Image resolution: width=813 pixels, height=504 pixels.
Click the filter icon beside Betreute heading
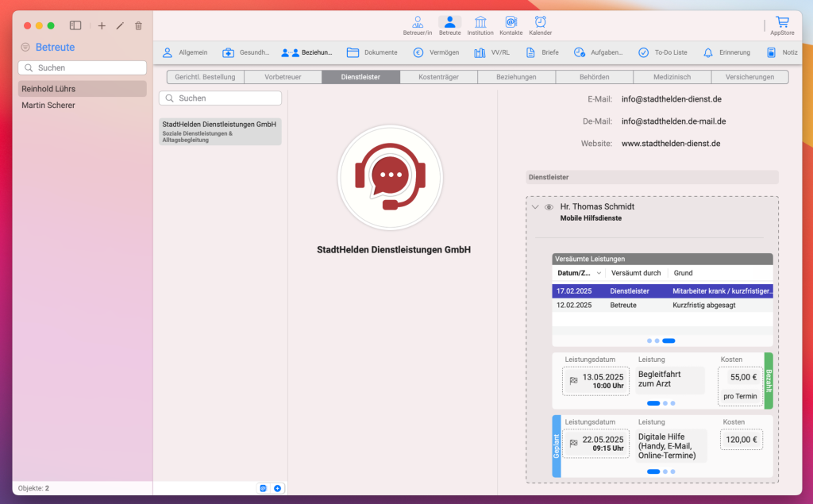(x=25, y=47)
